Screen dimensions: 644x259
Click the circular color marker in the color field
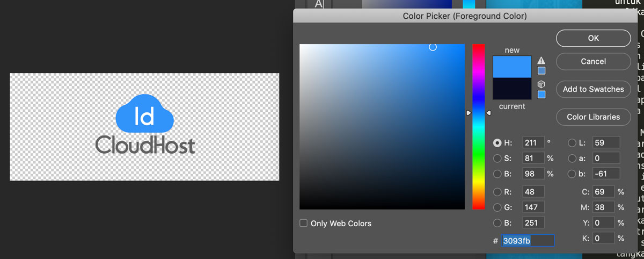(x=433, y=47)
